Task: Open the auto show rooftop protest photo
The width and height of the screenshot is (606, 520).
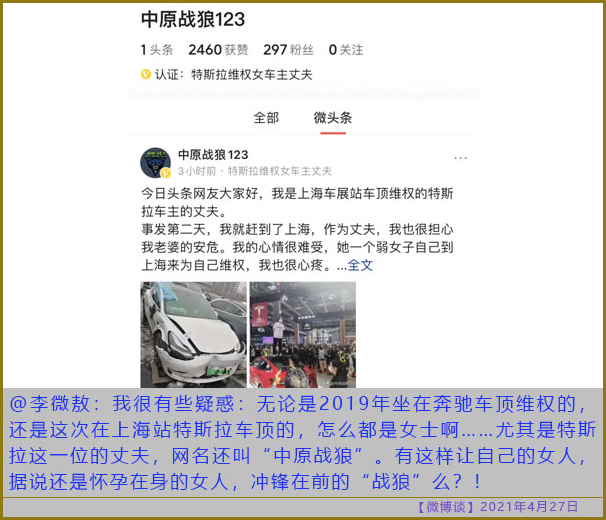Action: click(303, 334)
